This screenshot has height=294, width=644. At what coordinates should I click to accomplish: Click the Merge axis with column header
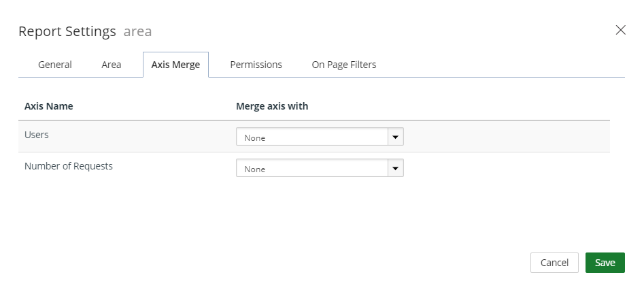tap(272, 106)
